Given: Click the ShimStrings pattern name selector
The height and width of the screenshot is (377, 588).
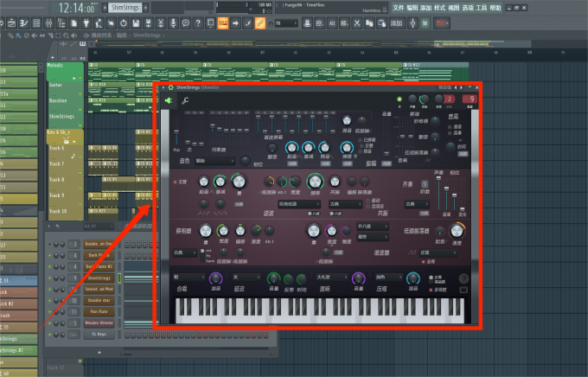Looking at the screenshot, I should [x=125, y=8].
